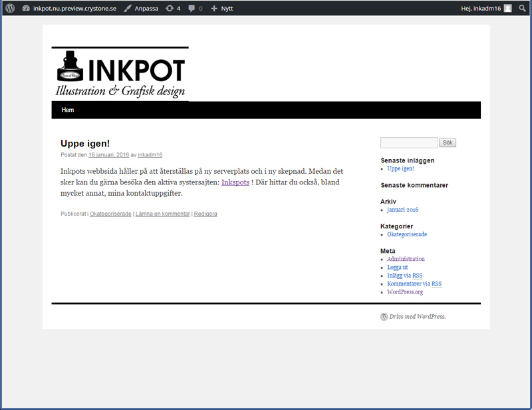Open the WordPress logo menu

[x=10, y=8]
